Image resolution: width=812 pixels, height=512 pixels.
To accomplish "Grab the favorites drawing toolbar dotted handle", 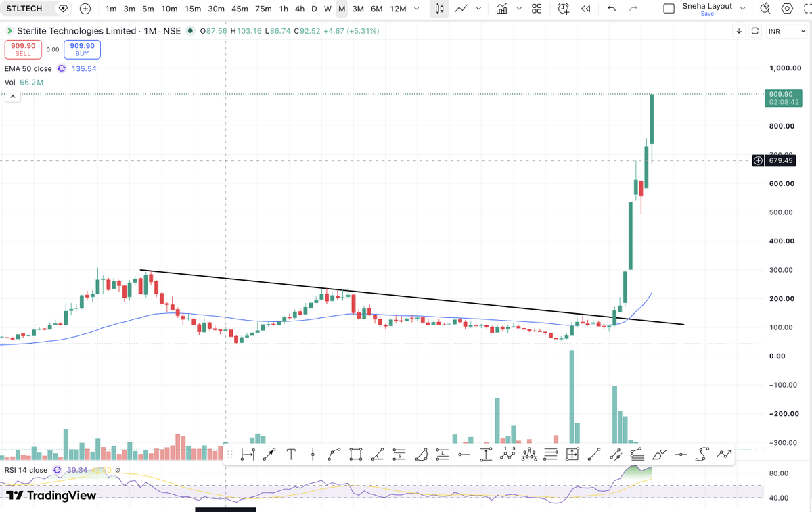I will (x=230, y=455).
